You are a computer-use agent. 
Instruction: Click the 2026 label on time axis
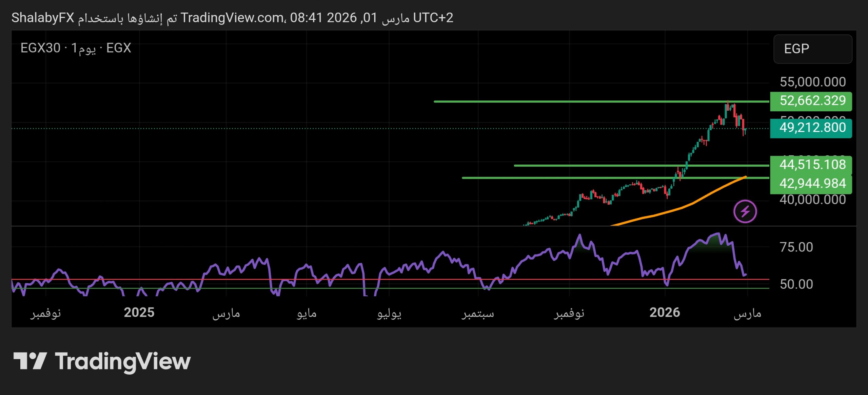(x=665, y=313)
